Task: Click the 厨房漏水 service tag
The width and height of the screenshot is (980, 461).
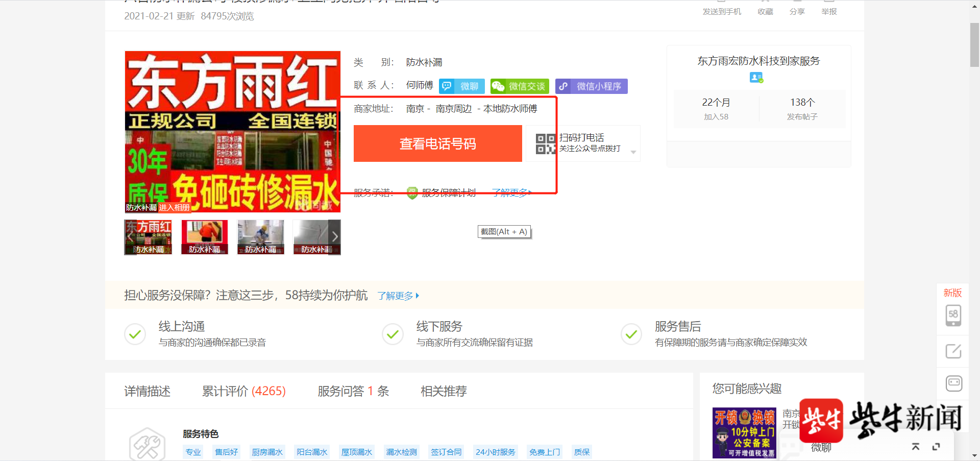Action: (267, 452)
